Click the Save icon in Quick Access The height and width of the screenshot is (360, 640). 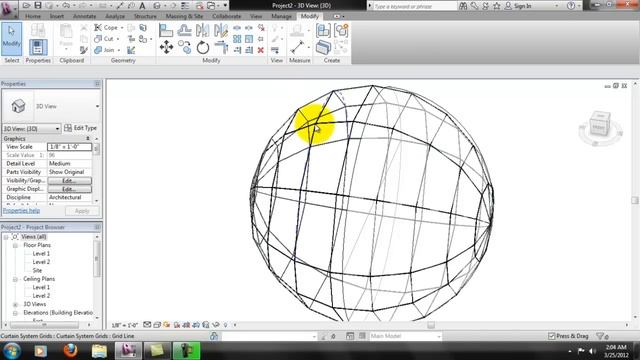pos(38,5)
